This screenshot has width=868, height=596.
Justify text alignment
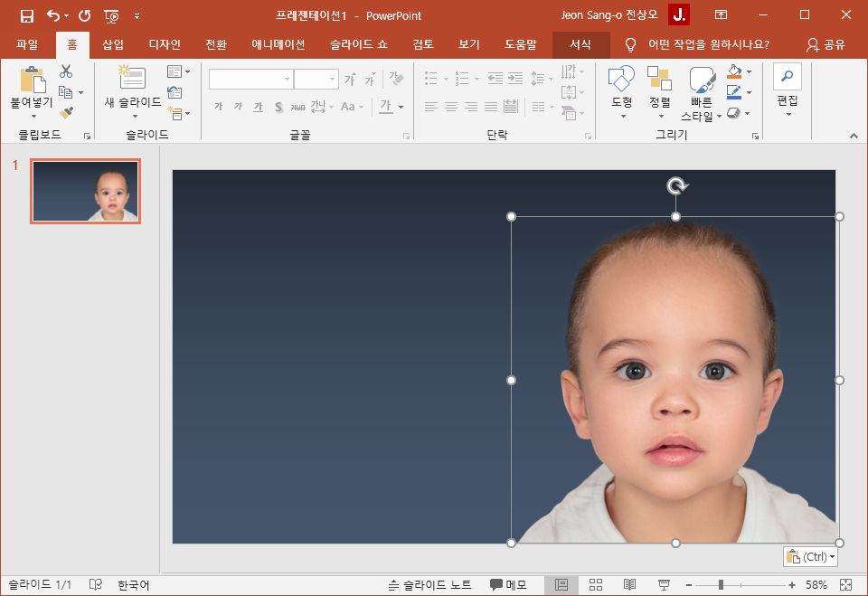[x=490, y=107]
